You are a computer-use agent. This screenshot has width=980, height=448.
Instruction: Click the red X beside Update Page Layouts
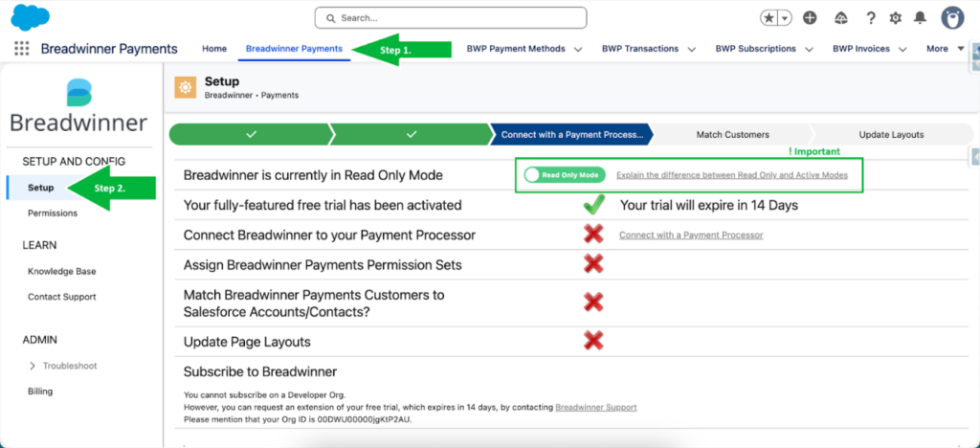pyautogui.click(x=593, y=341)
